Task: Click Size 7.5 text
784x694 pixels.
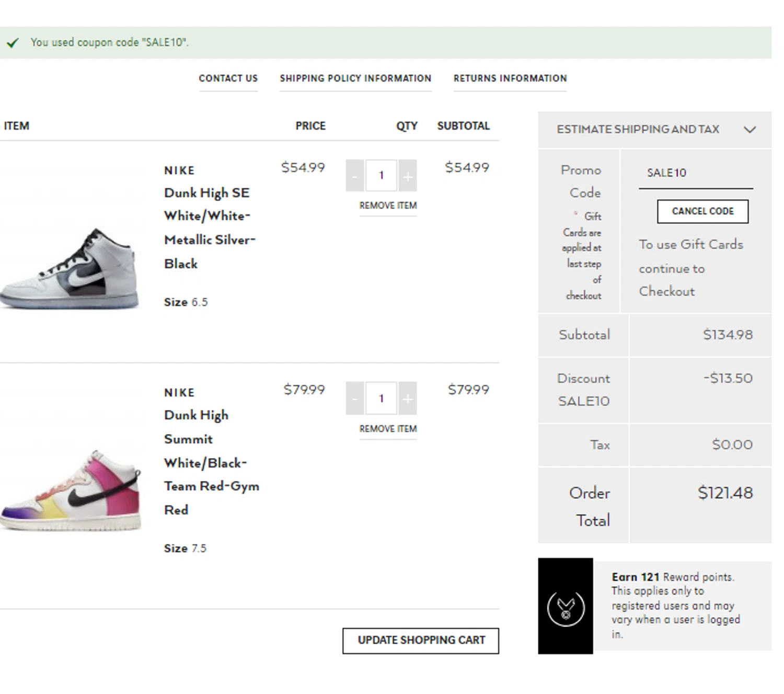Action: [185, 549]
